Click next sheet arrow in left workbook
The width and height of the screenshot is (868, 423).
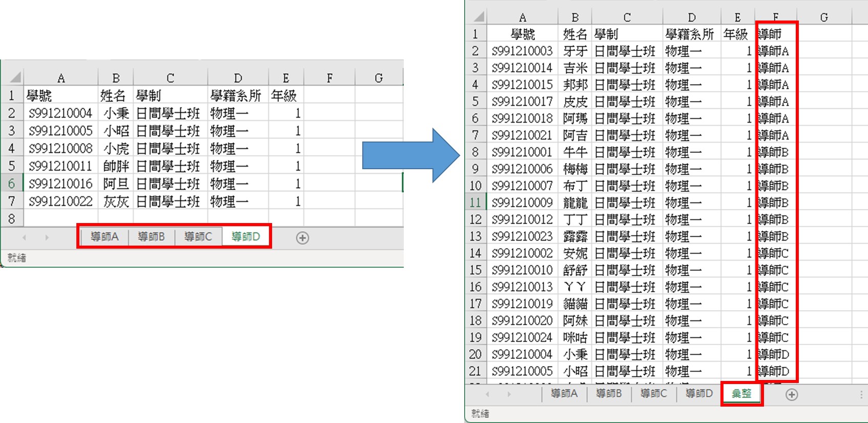tap(47, 237)
